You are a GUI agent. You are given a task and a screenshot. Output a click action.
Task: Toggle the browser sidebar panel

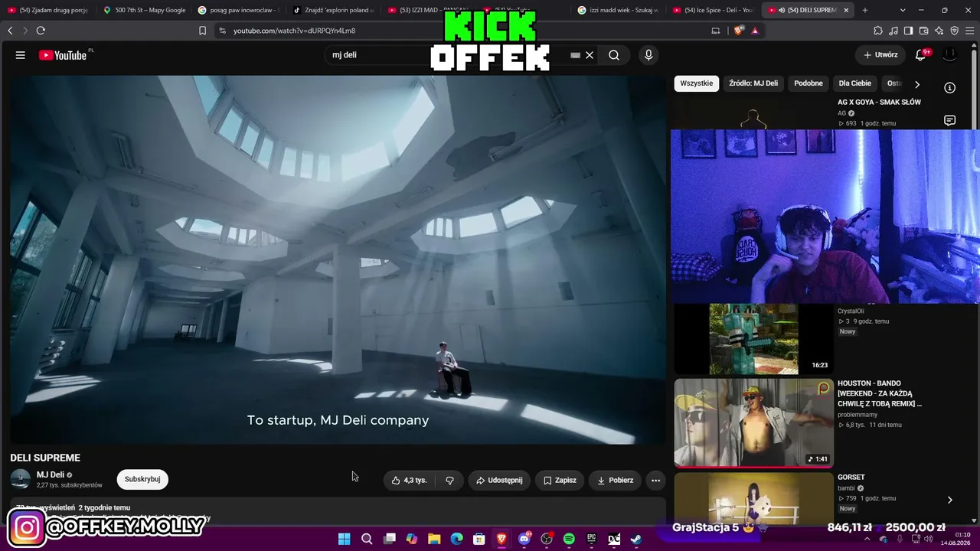pos(908,31)
